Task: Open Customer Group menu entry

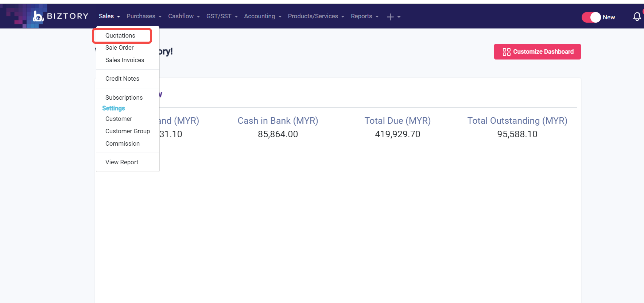Action: pyautogui.click(x=128, y=131)
